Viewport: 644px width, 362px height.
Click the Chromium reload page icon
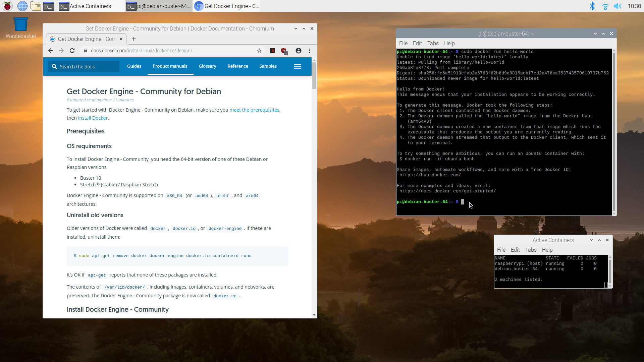point(72,51)
